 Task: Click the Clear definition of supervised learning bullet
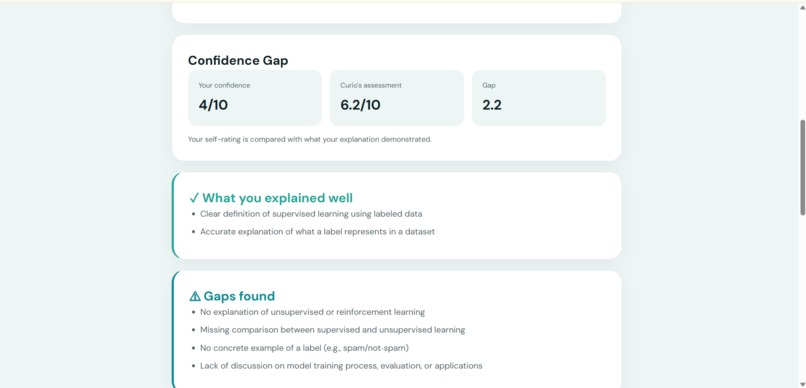311,214
